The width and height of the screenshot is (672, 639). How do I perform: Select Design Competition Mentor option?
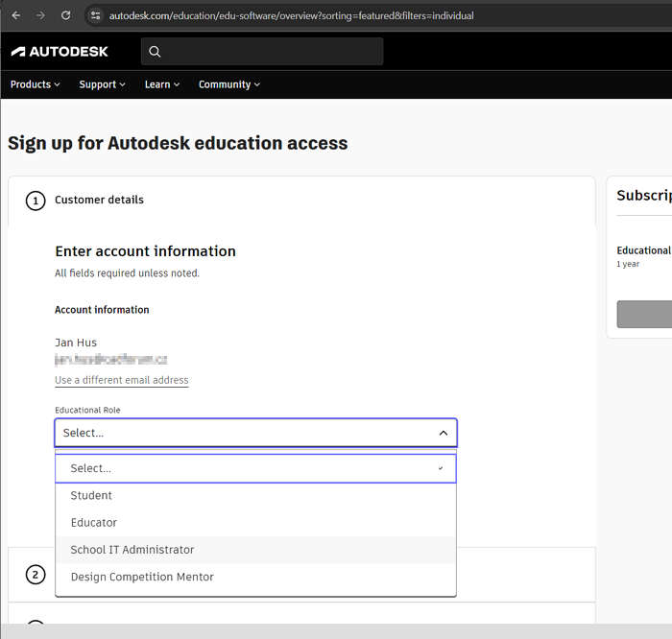(x=256, y=577)
